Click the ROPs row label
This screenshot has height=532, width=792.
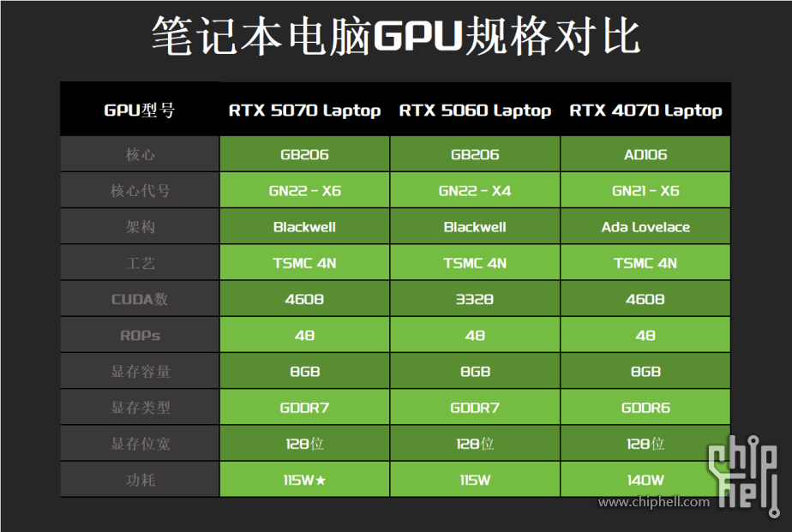[x=140, y=336]
